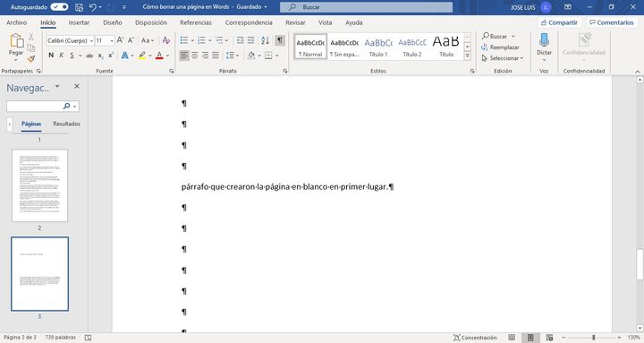Switch to the Diseño tab
Screen dimensions: 644x343
[x=113, y=22]
